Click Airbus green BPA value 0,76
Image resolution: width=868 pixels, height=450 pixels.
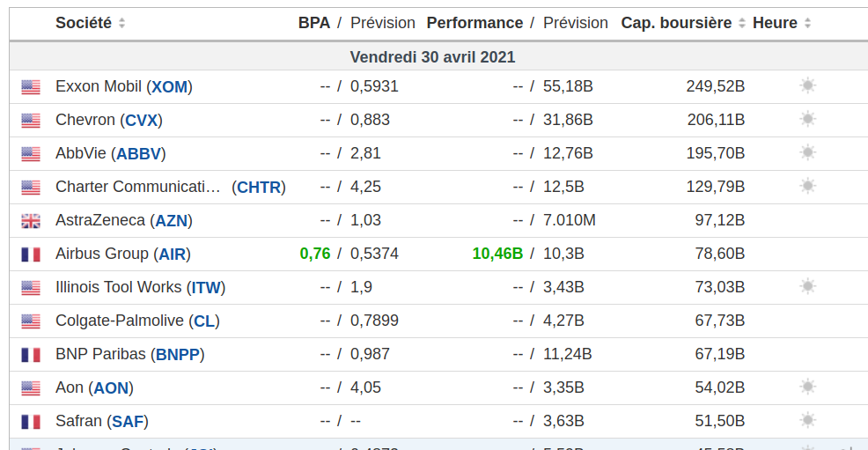[315, 254]
